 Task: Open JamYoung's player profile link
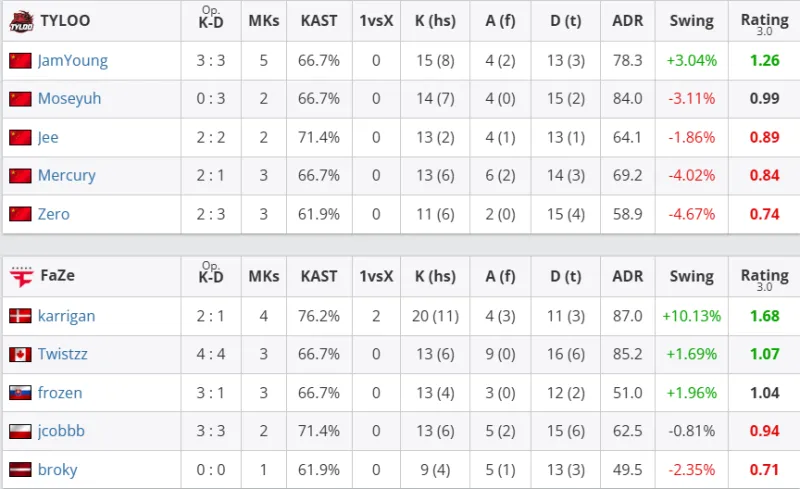(72, 61)
